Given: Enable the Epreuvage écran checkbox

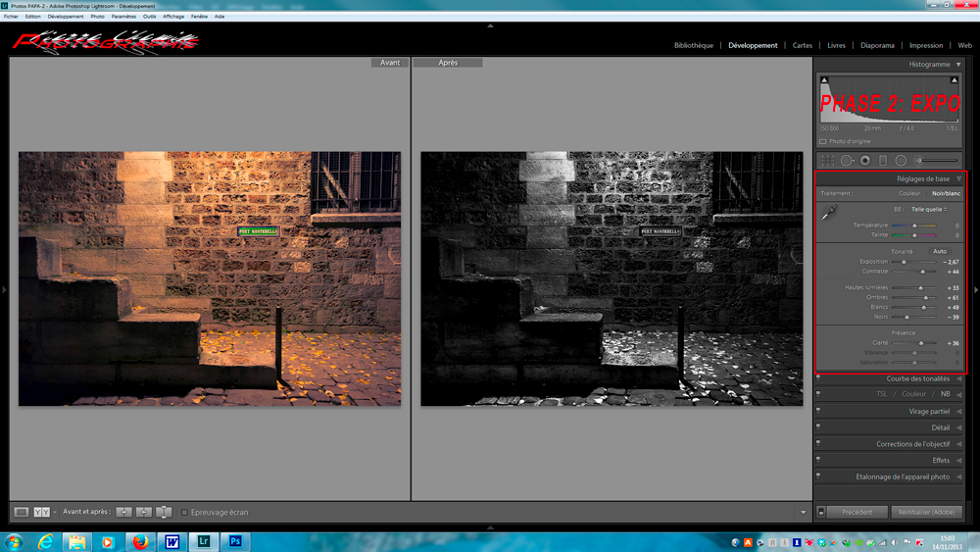Looking at the screenshot, I should 184,512.
